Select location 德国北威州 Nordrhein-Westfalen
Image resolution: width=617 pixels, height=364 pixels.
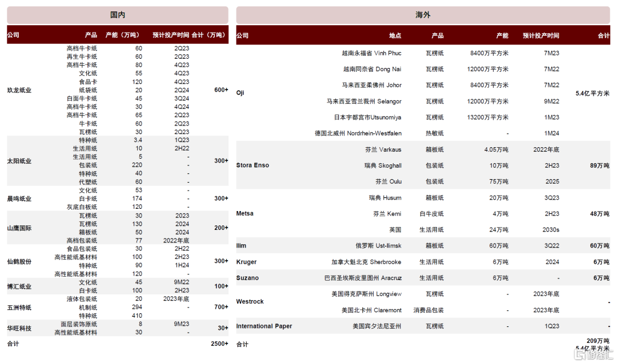pyautogui.click(x=358, y=134)
